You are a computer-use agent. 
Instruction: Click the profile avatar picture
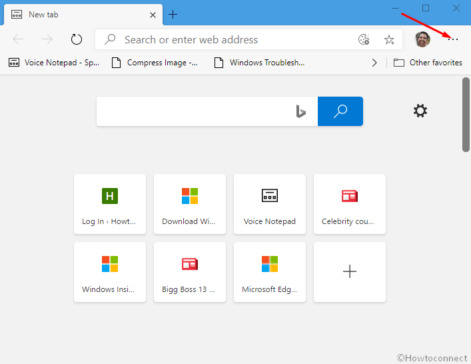422,39
